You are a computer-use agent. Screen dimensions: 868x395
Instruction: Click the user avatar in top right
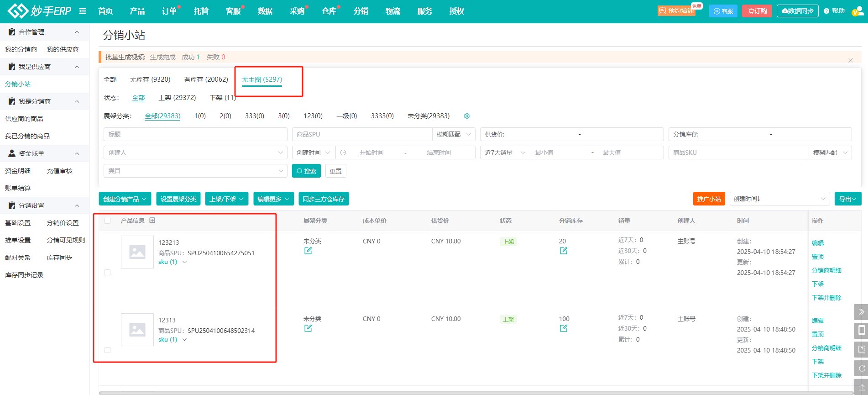pos(857,11)
